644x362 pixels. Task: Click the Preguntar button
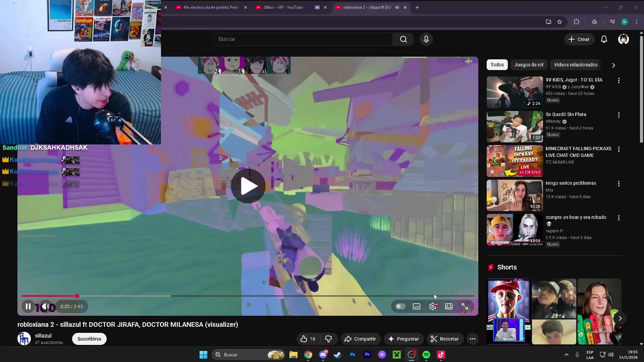pyautogui.click(x=403, y=339)
